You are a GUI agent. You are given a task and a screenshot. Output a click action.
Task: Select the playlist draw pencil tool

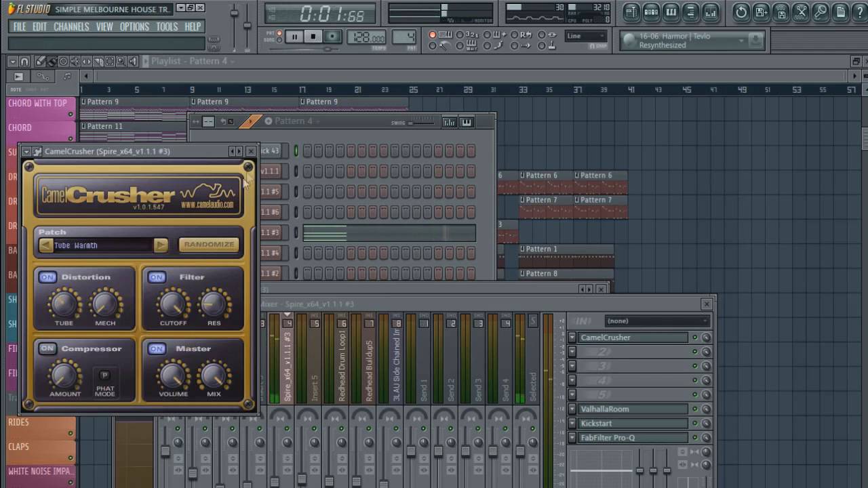point(41,62)
